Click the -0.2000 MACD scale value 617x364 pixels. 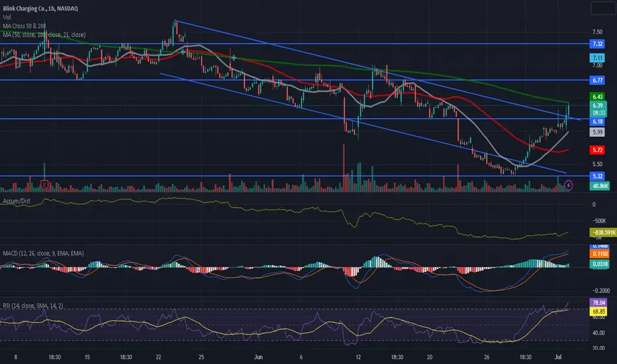click(x=601, y=291)
